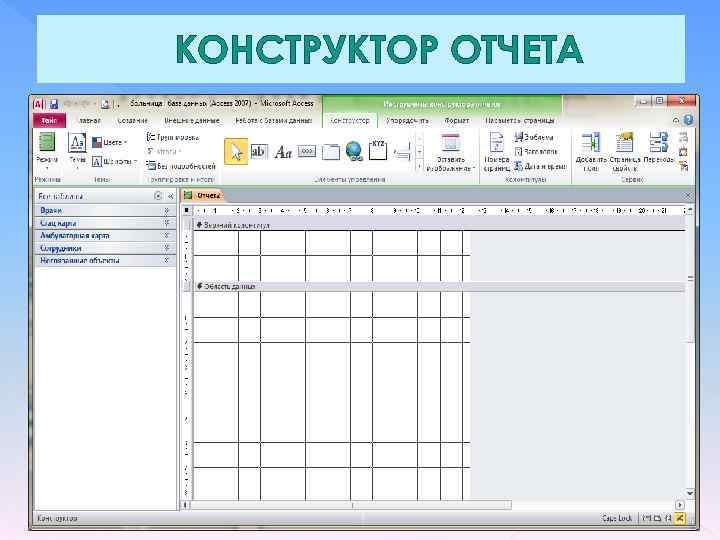Select the Button control tool
This screenshot has height=540, width=720.
coord(307,152)
